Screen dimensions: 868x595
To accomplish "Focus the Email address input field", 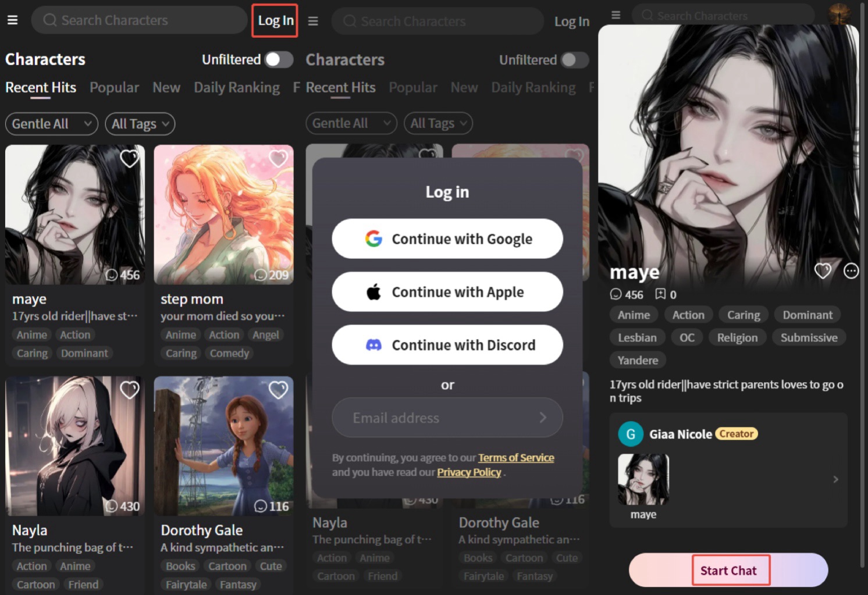I will point(436,418).
